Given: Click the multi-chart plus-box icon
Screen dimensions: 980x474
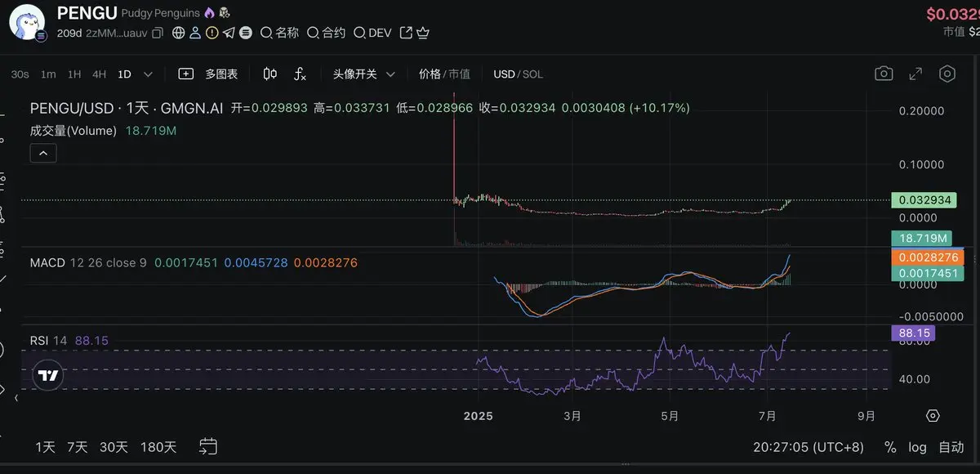Looking at the screenshot, I should [186, 74].
